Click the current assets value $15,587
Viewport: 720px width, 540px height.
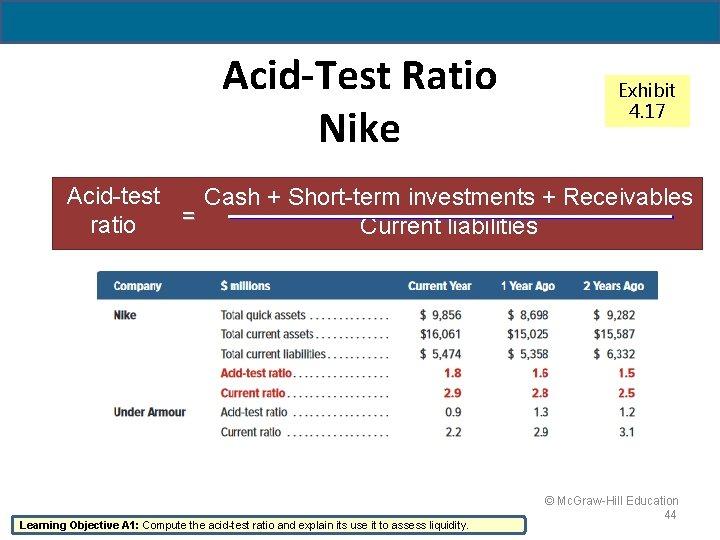coord(614,334)
